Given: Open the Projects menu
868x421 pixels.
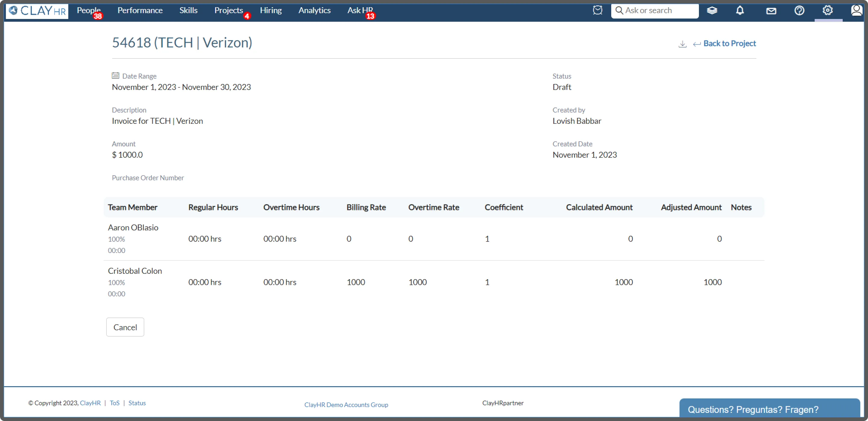Looking at the screenshot, I should pyautogui.click(x=228, y=11).
